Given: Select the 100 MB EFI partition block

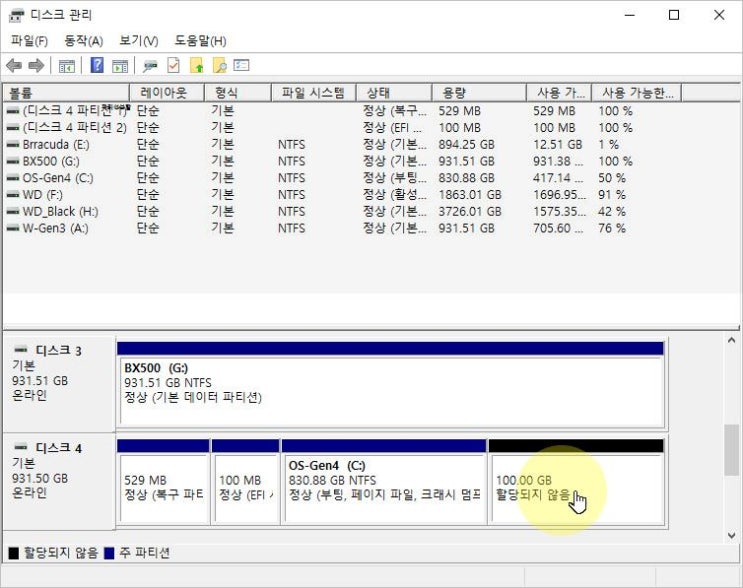Looking at the screenshot, I should point(245,482).
